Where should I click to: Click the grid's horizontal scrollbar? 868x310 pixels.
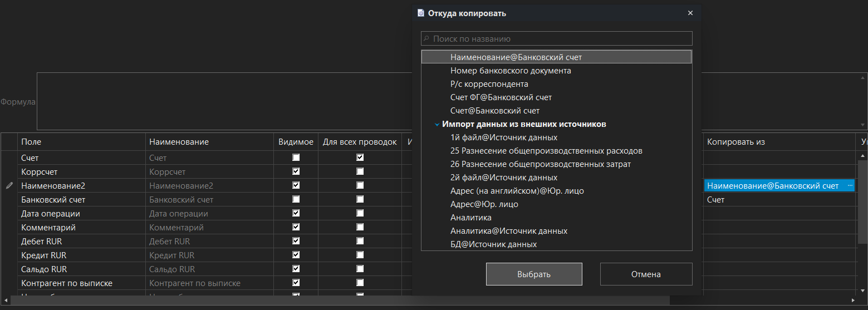pos(340,300)
